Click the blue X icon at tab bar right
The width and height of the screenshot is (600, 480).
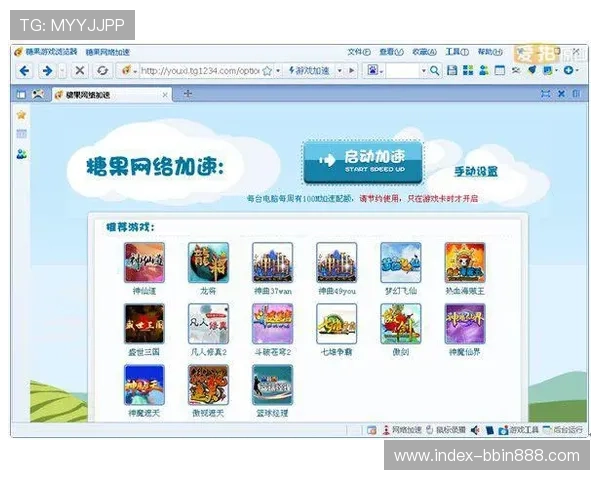click(561, 94)
